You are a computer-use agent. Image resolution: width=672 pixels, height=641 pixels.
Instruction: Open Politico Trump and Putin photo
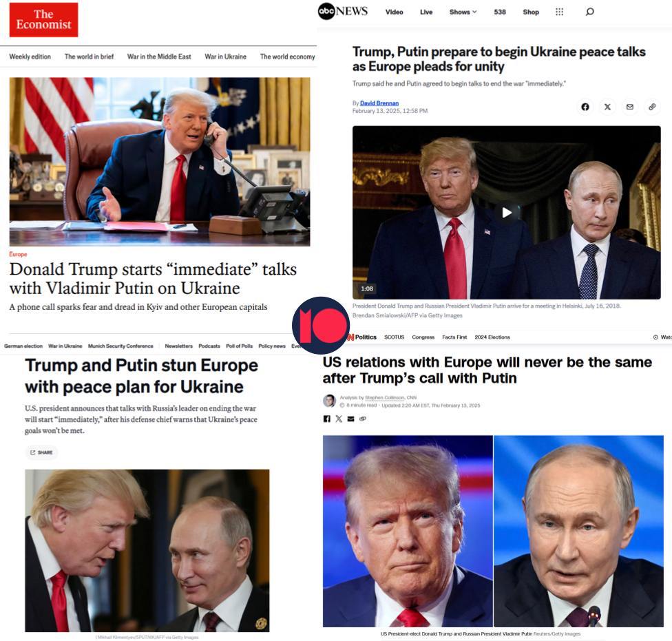pos(147,551)
